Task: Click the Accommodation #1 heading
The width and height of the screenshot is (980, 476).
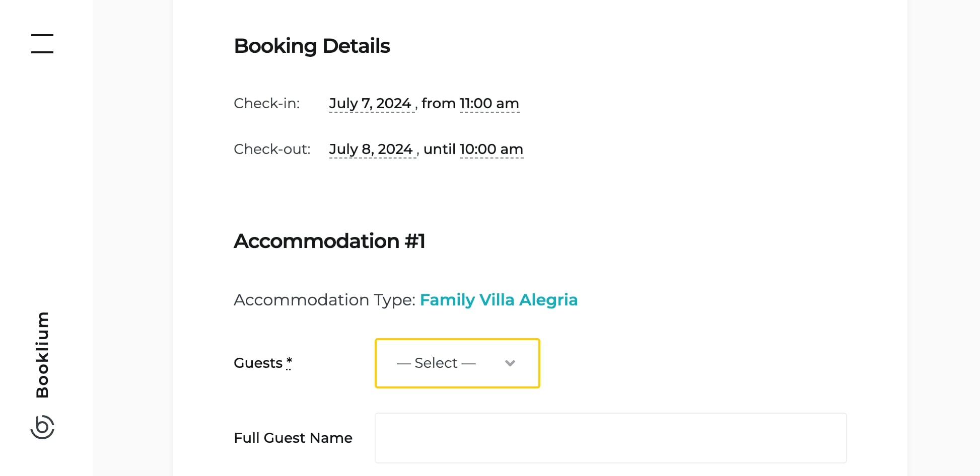Action: [x=329, y=242]
